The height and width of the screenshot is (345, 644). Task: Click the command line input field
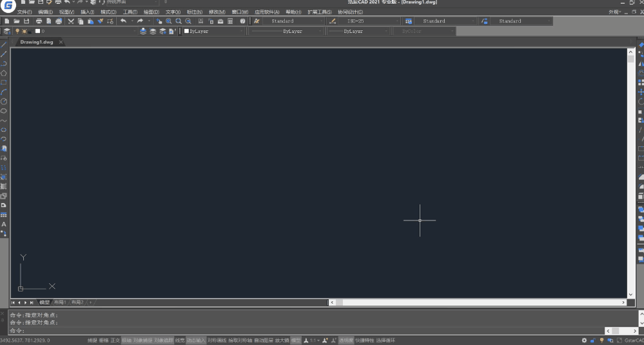click(306, 331)
